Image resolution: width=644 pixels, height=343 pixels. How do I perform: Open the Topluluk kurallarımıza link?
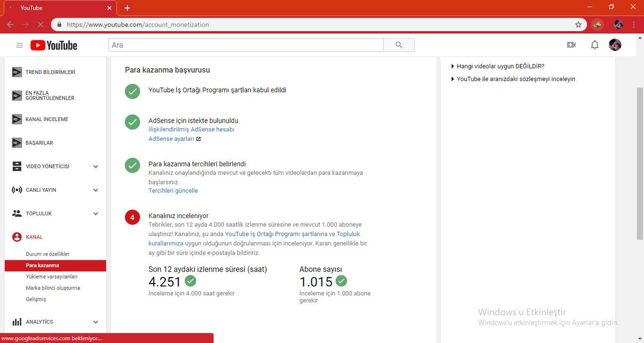click(x=254, y=238)
